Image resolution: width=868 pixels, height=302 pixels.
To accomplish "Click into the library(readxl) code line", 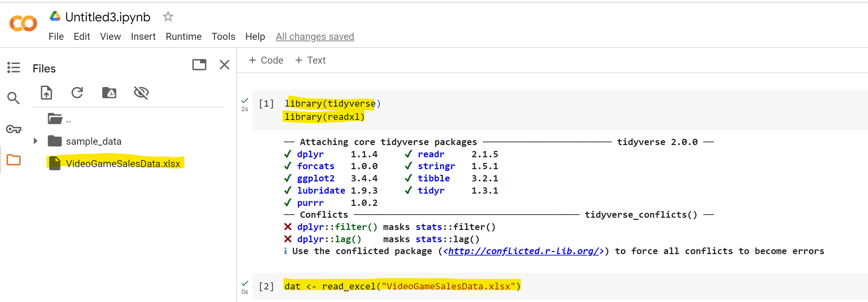I will pos(324,117).
